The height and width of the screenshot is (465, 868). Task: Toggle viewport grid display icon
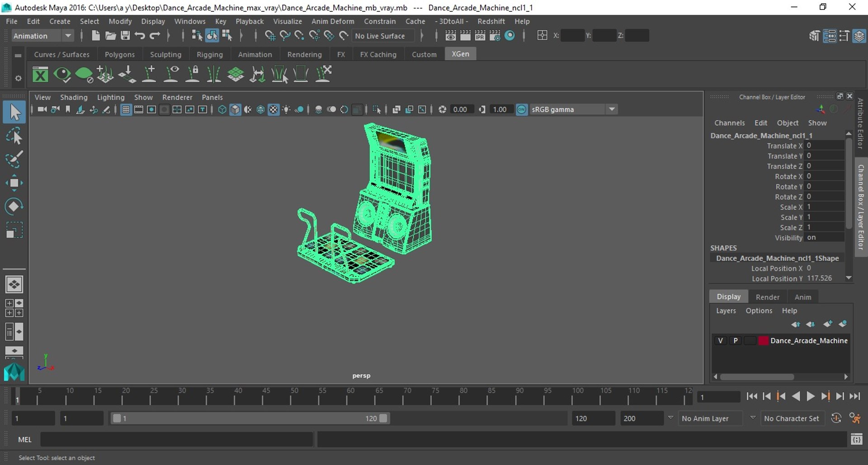tap(126, 109)
